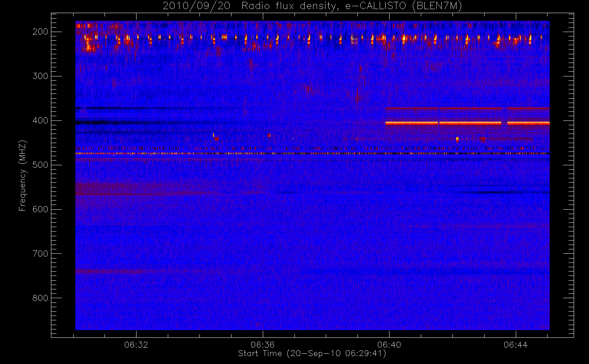Click the 200 frequency tick label
The height and width of the screenshot is (364, 589).
click(x=40, y=32)
